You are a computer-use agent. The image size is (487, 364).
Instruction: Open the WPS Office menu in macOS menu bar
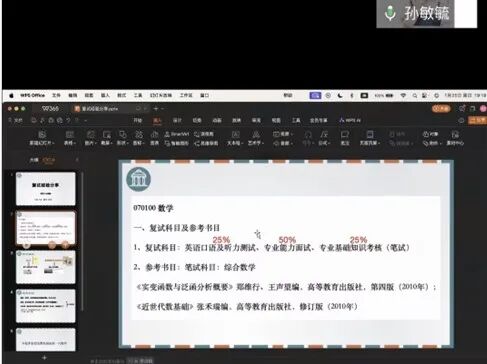click(32, 95)
